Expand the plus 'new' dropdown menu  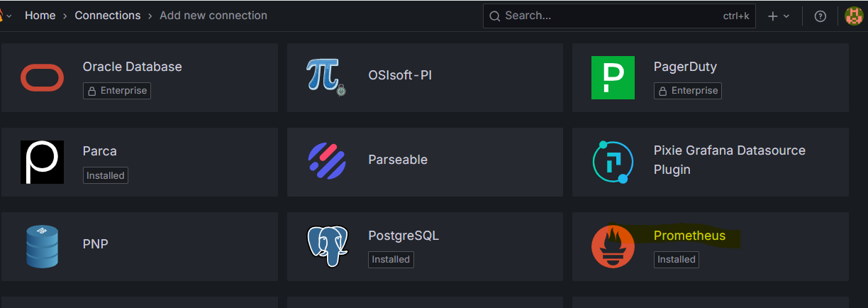coord(778,16)
